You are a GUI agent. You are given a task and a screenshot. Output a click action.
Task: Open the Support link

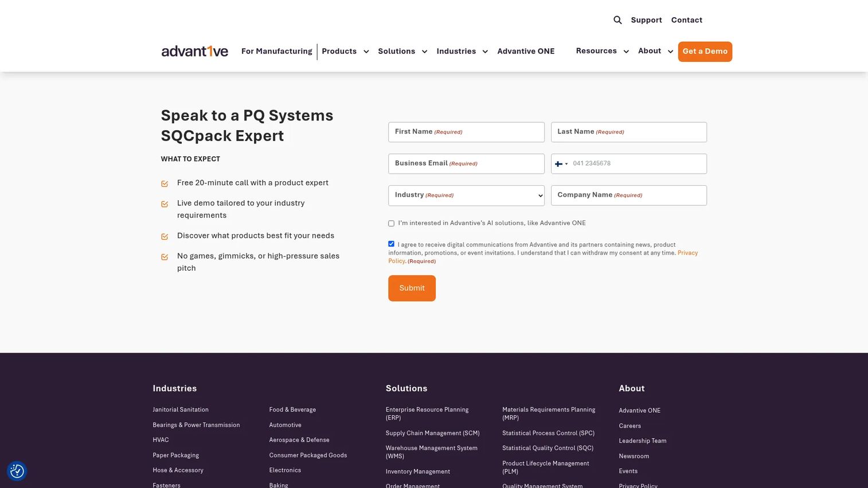point(646,20)
